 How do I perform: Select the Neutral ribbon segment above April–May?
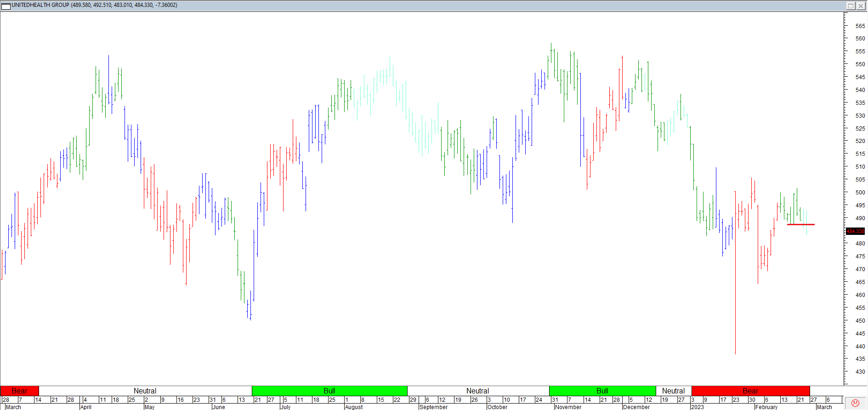(x=145, y=391)
